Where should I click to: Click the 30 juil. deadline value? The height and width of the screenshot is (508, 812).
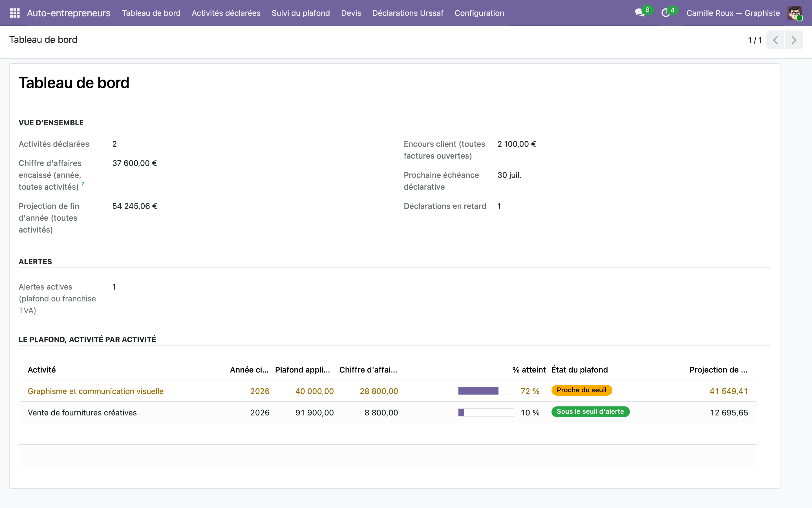click(x=509, y=175)
